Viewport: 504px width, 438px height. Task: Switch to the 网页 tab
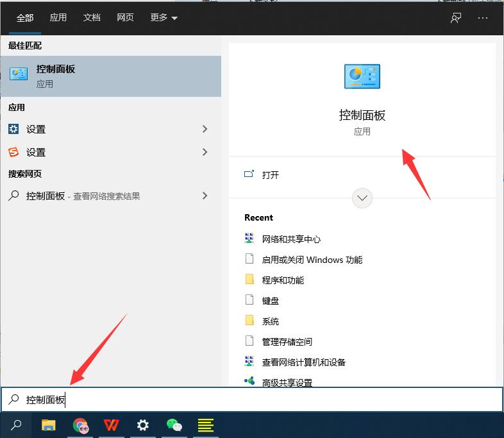tap(125, 18)
